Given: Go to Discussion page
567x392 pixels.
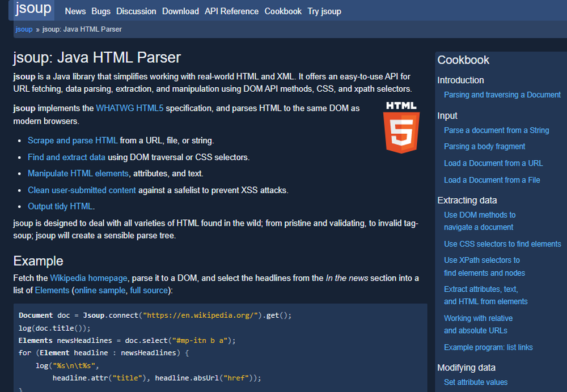Looking at the screenshot, I should point(136,11).
